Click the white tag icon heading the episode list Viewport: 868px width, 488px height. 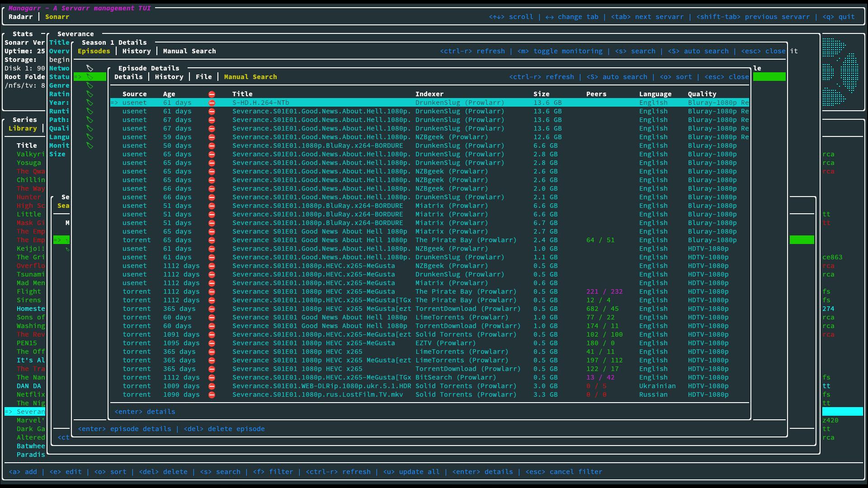90,69
